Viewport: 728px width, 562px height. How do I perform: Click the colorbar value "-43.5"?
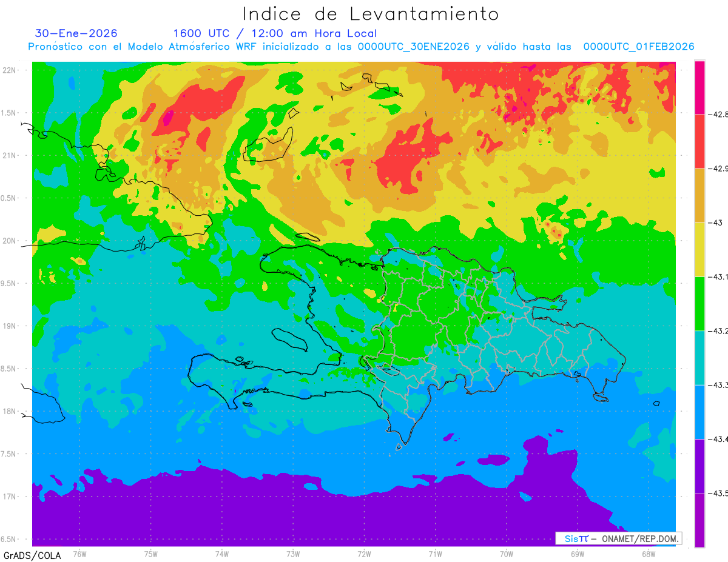[718, 493]
